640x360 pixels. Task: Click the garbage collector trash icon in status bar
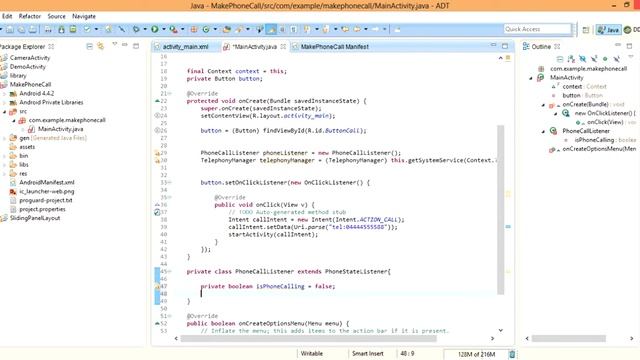tap(512, 354)
